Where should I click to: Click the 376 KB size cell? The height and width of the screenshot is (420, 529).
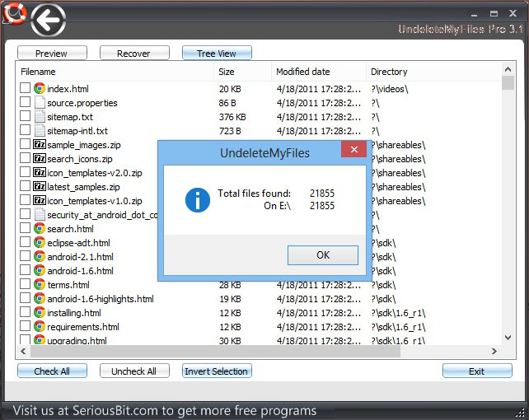(232, 117)
